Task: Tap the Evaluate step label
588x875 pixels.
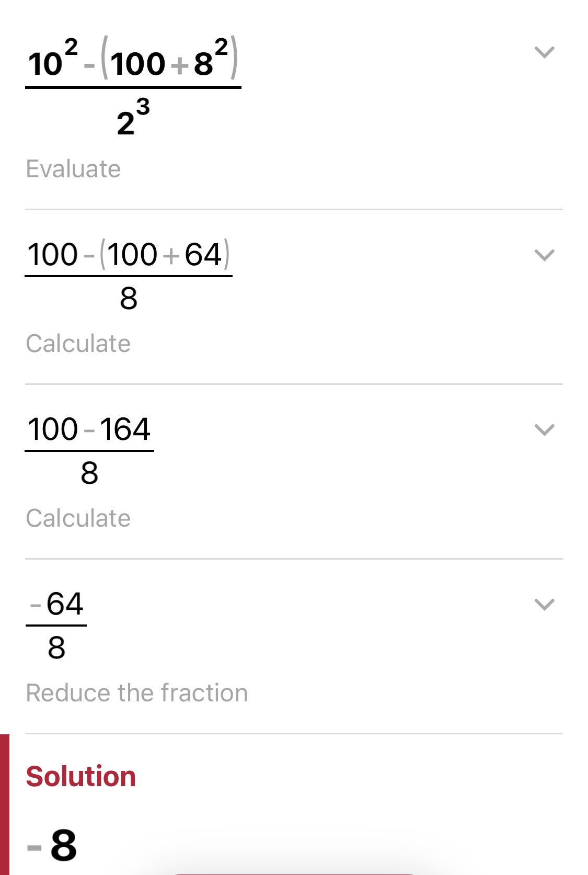Action: coord(73,169)
